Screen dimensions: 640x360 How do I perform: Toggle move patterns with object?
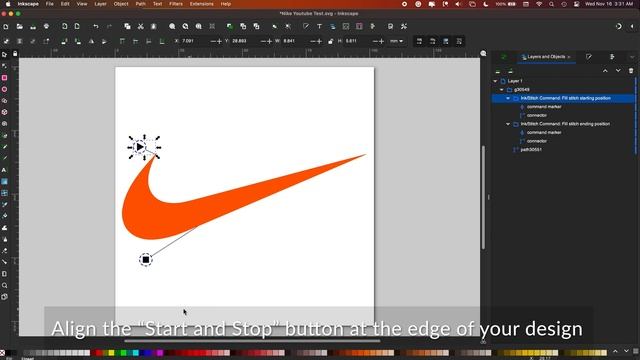[x=459, y=41]
